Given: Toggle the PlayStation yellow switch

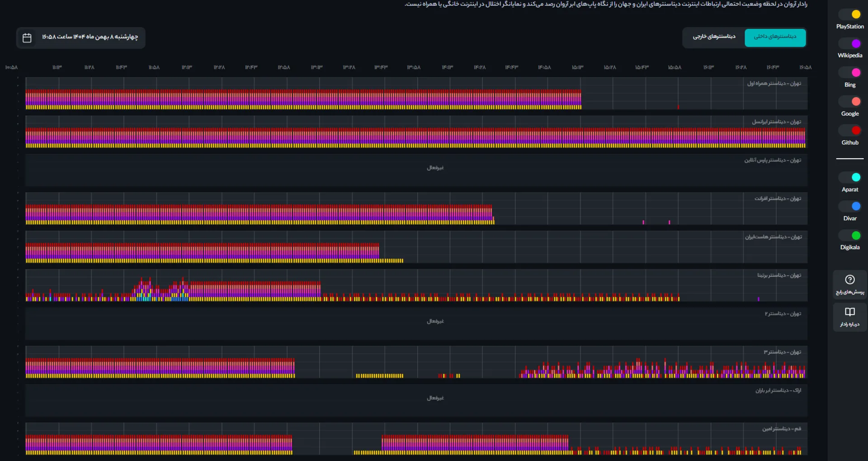Looking at the screenshot, I should pos(850,14).
